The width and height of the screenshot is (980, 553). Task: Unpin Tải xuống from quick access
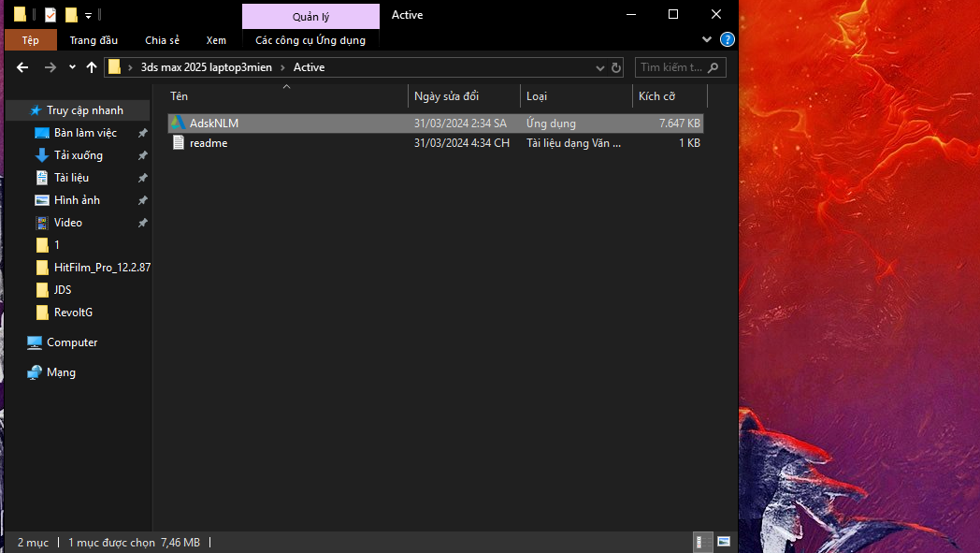(x=142, y=155)
